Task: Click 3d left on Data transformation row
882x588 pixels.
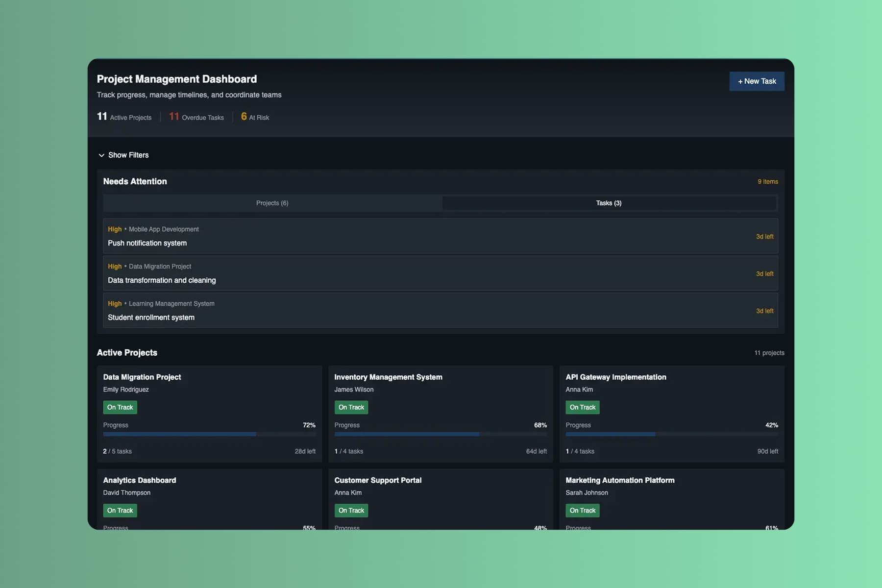Action: click(x=765, y=274)
